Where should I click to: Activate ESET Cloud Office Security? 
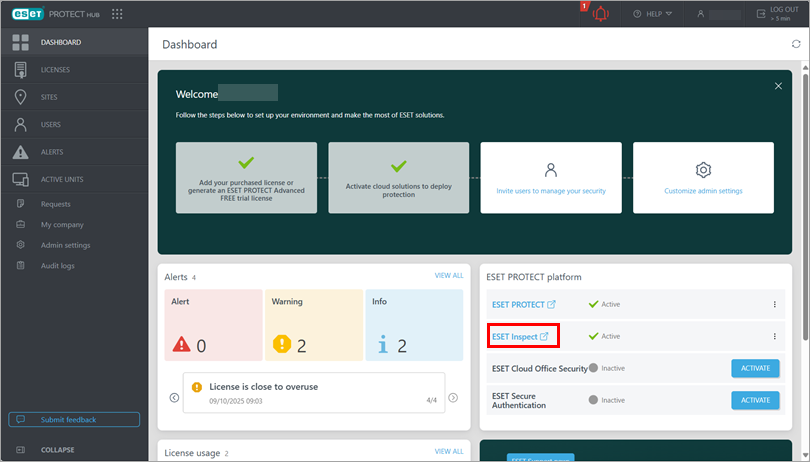pyautogui.click(x=755, y=368)
